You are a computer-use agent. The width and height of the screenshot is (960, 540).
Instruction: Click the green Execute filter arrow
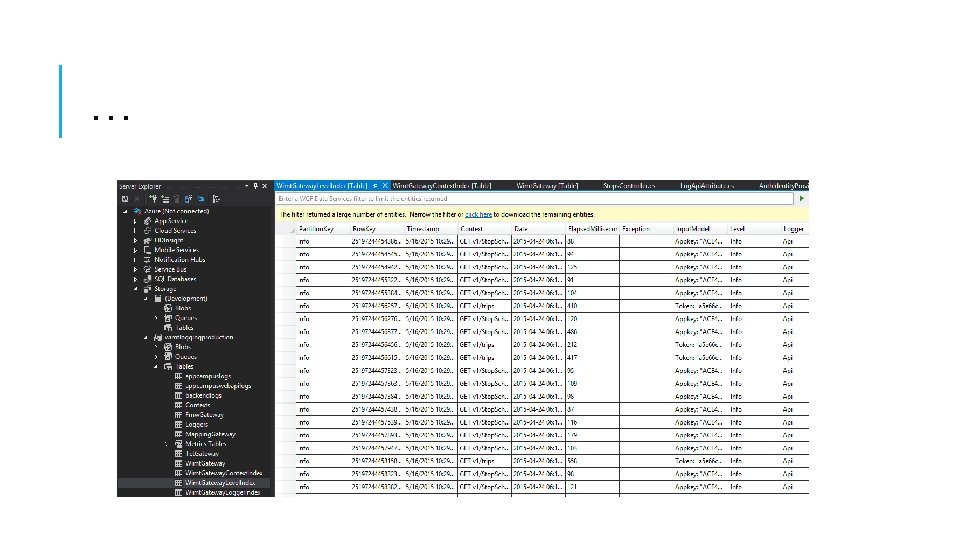pos(801,199)
